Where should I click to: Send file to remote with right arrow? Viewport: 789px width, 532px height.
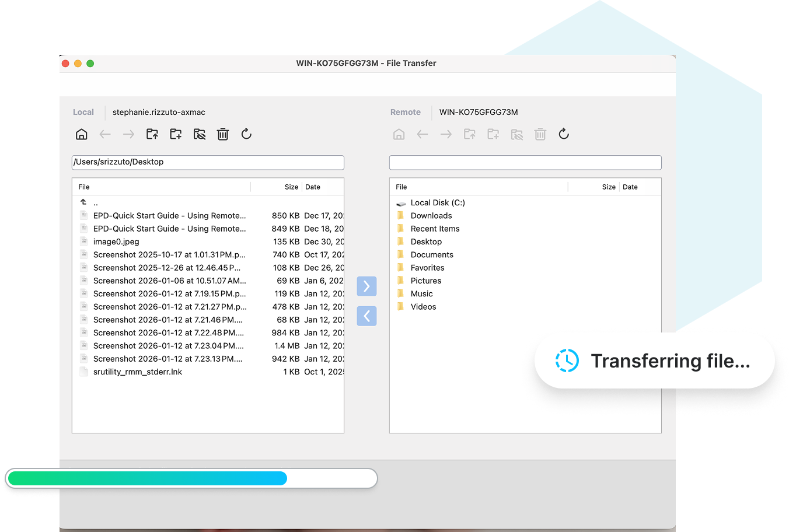(366, 286)
